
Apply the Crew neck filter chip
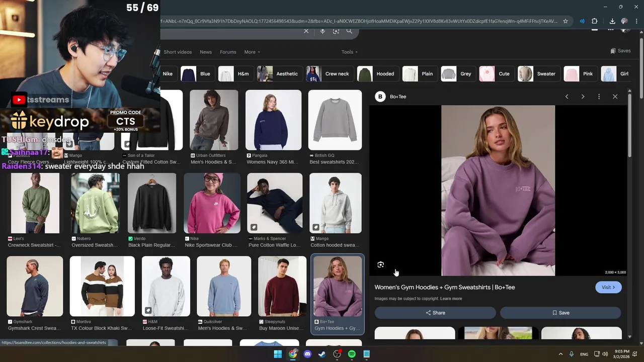(x=329, y=74)
